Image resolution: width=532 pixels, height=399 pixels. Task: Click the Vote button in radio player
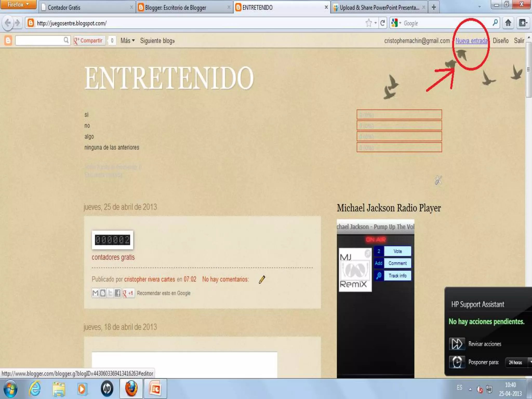coord(397,251)
